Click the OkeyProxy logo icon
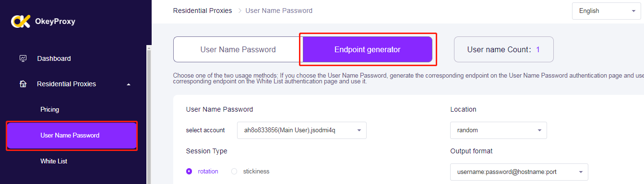This screenshot has width=644, height=184. [21, 22]
